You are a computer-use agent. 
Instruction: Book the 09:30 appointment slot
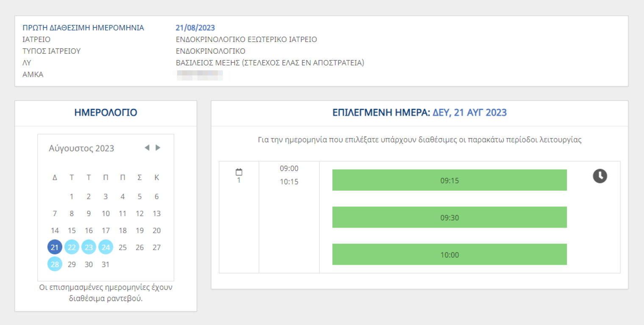pos(450,217)
